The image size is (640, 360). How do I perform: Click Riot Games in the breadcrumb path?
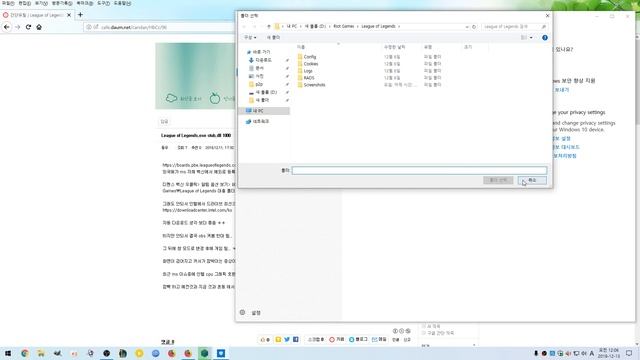343,27
